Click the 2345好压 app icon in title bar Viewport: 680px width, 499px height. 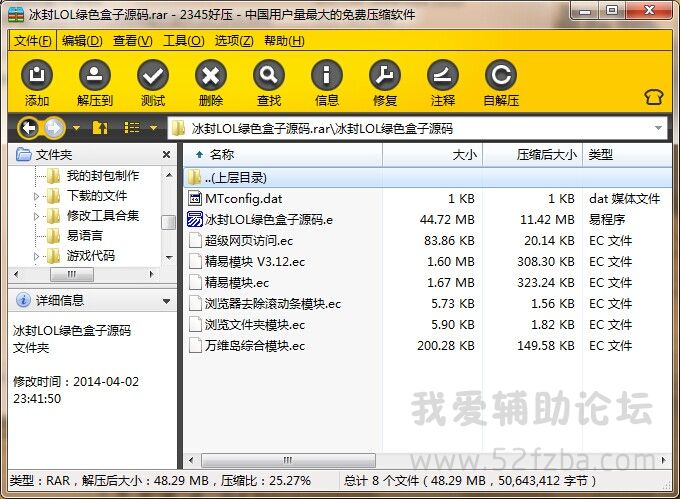tap(16, 14)
